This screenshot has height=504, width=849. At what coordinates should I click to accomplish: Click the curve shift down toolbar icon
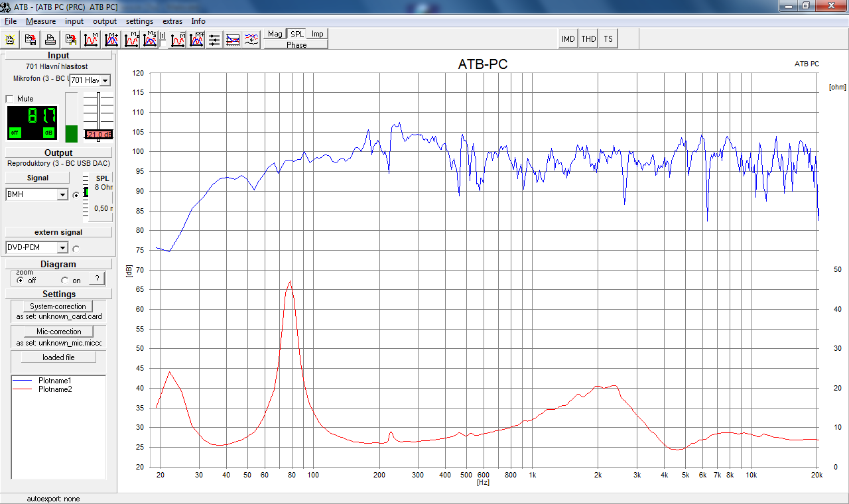pos(251,40)
